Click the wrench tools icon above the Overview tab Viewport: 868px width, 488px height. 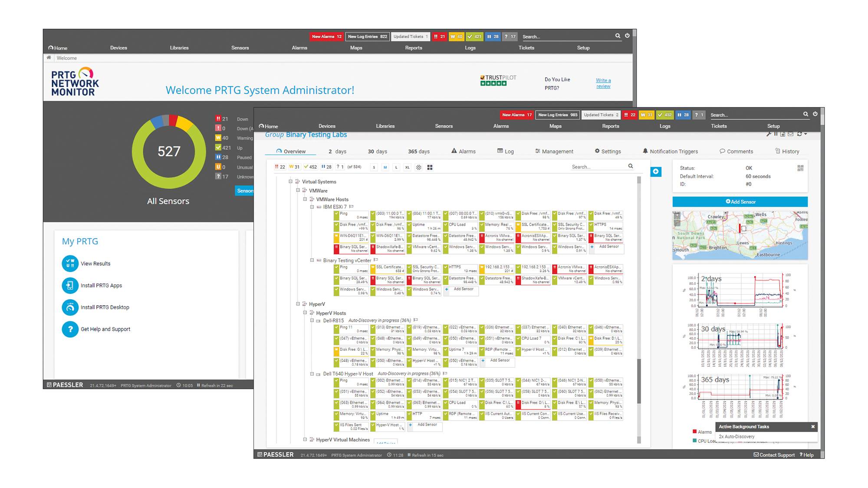(x=769, y=133)
